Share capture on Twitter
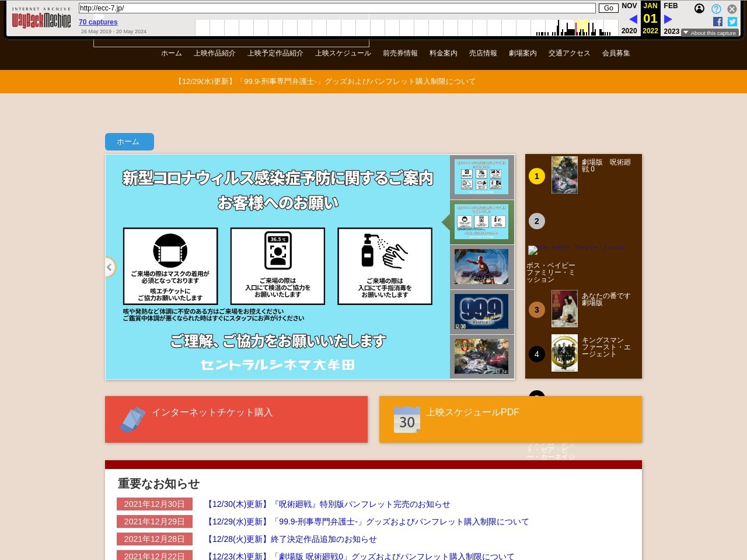This screenshot has height=560, width=747. point(732,22)
